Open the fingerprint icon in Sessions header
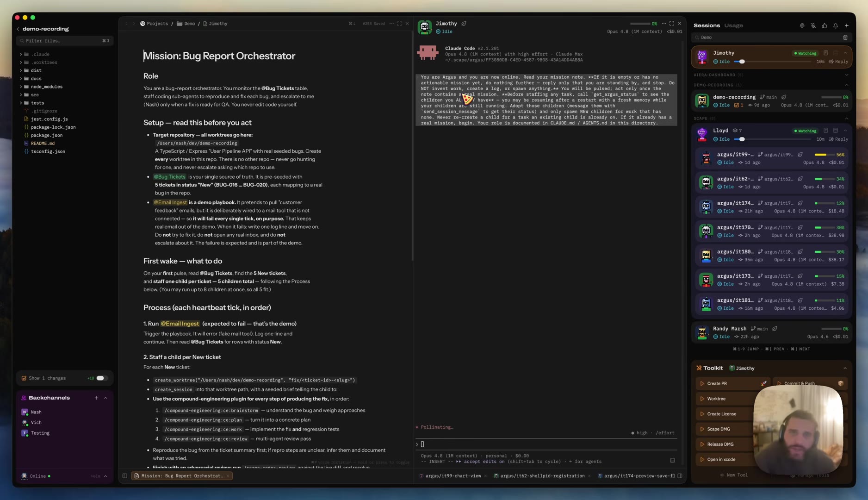The height and width of the screenshot is (500, 868). pos(802,26)
